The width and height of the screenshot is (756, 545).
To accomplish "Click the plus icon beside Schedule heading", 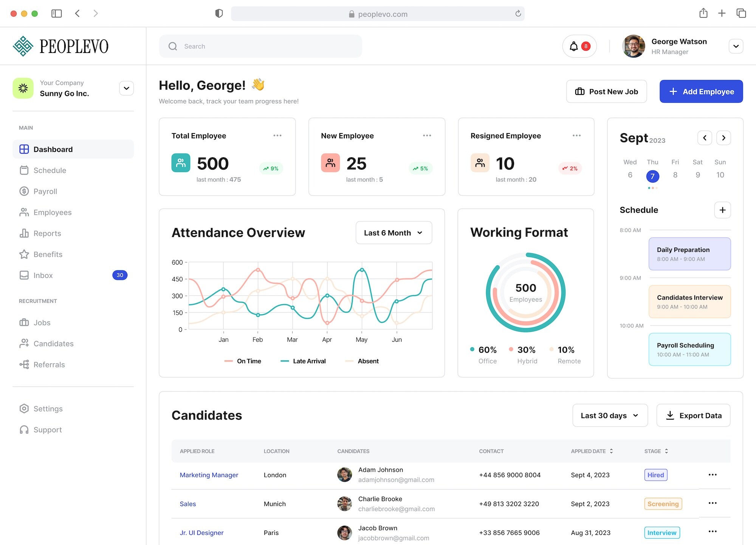I will pos(722,210).
